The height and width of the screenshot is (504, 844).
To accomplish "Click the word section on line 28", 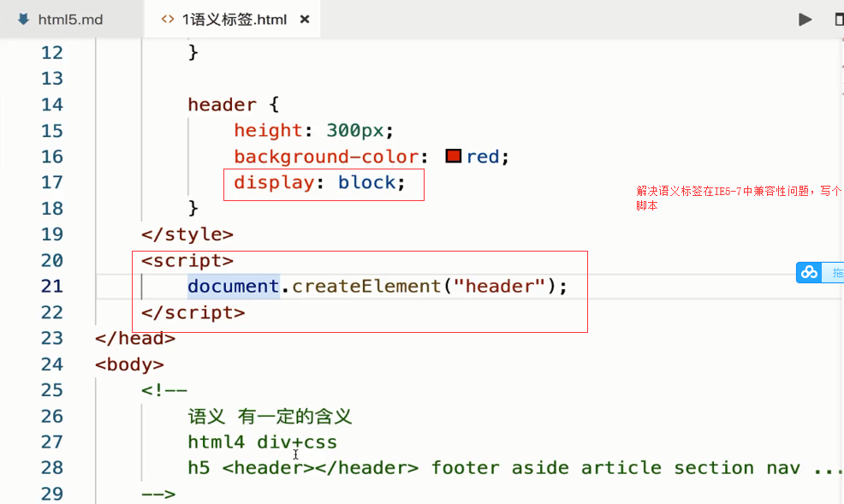I will [x=714, y=468].
